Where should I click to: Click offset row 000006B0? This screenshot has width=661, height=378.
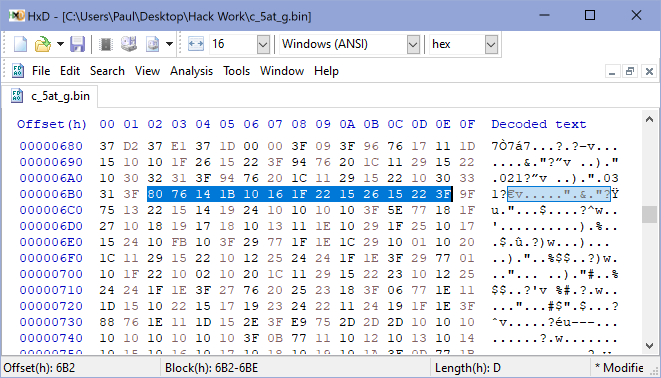click(51, 194)
